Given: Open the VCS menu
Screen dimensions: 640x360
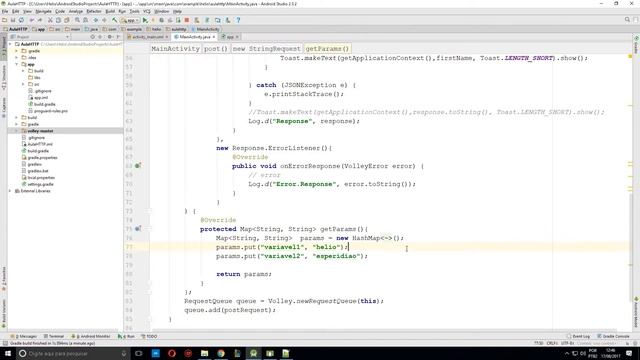Looking at the screenshot, I should point(147,11).
